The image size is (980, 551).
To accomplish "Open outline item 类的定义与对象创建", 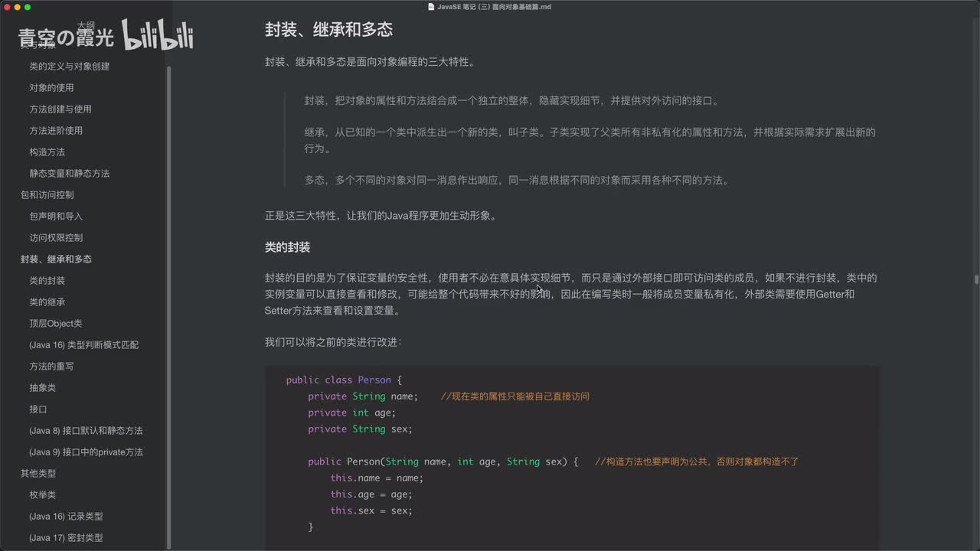I will [x=69, y=67].
